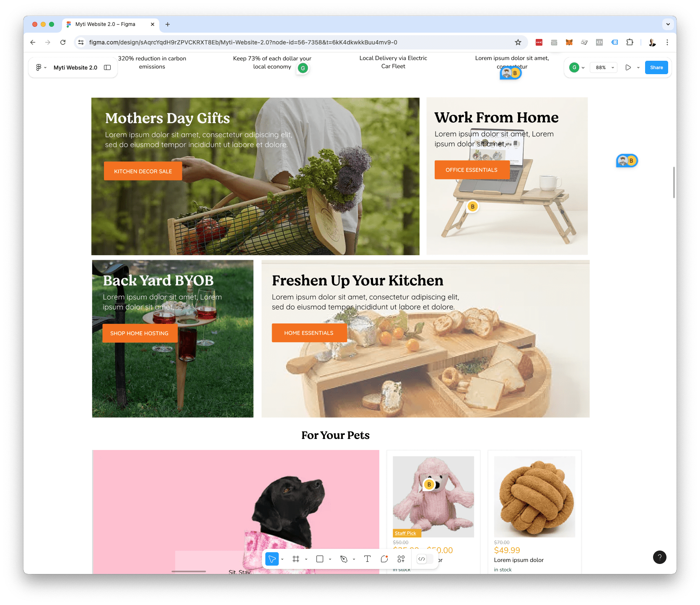Click the brown knot toy product image
Screen dimensions: 700x605
tap(534, 497)
